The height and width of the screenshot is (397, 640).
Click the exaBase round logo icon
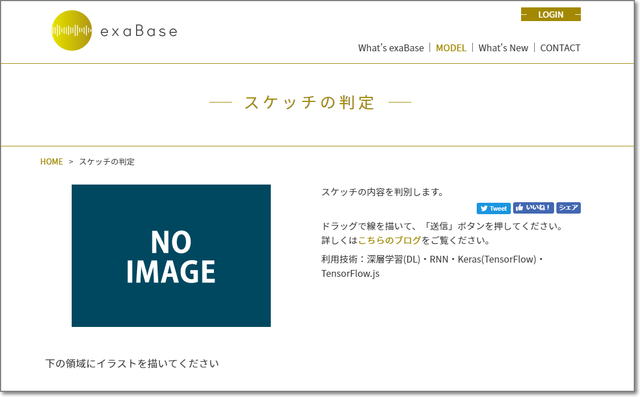coord(71,31)
